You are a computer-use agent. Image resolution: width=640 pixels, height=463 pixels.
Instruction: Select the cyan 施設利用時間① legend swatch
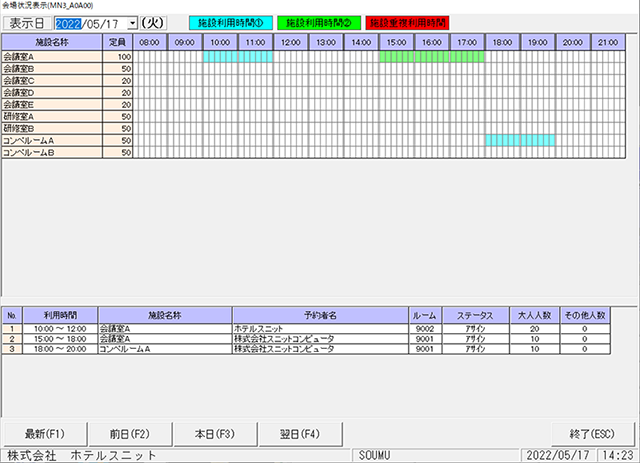[231, 23]
